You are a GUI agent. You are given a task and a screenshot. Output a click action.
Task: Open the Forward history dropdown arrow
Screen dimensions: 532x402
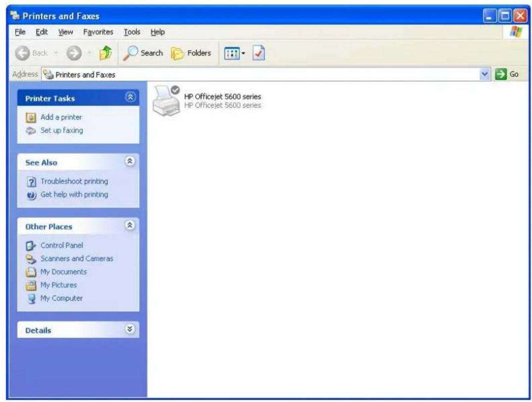tap(89, 53)
